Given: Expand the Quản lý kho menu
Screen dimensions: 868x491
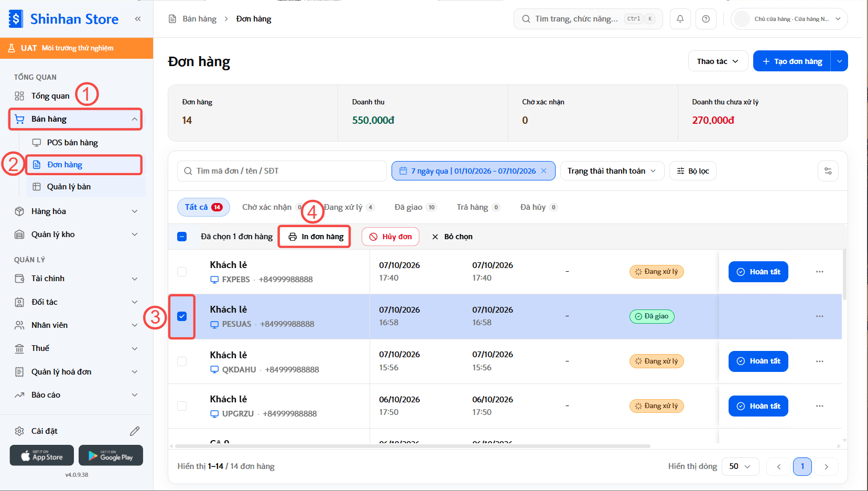Looking at the screenshot, I should coord(77,234).
